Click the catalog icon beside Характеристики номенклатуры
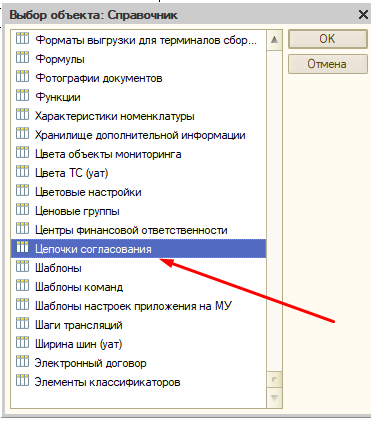Viewport: 371px width, 423px height. (22, 114)
